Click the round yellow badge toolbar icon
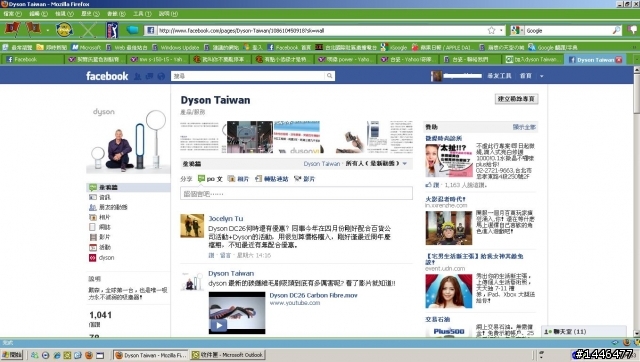640x362 pixels. 64,30
